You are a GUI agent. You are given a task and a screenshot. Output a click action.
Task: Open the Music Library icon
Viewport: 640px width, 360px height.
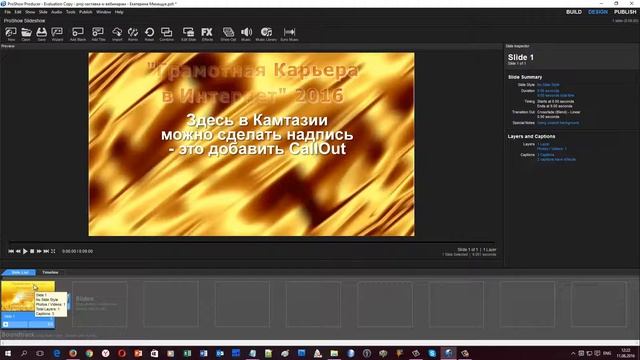266,33
